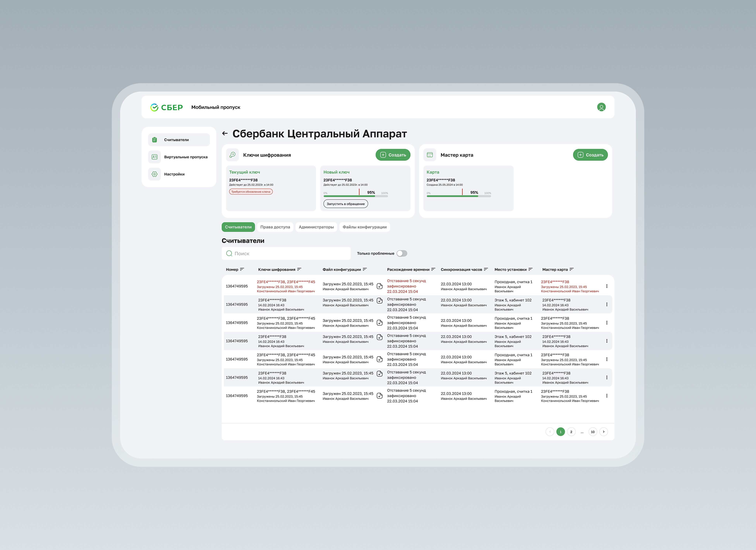Open three-dot menu of fifth table row
Viewport: 756px width, 550px height.
tap(607, 359)
